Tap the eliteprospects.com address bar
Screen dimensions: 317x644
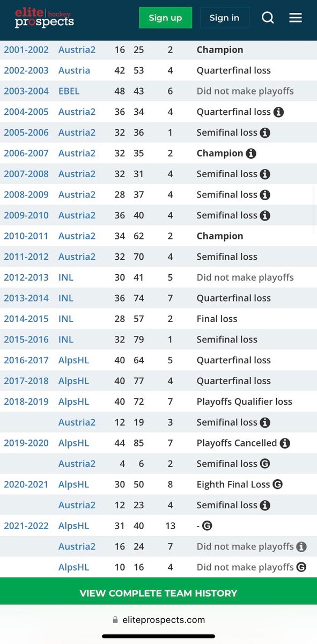pos(158,620)
